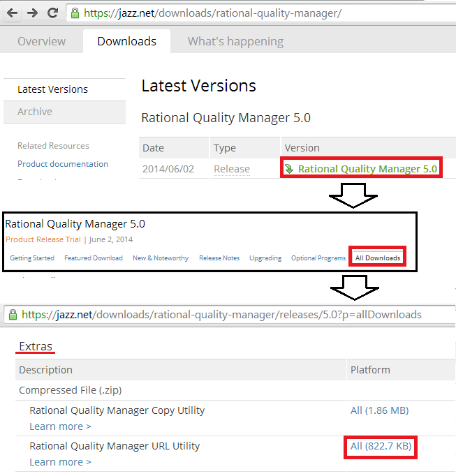This screenshot has height=476, width=456.
Task: Open the Rational Quality Manager 5.0 version link
Action: 367,169
